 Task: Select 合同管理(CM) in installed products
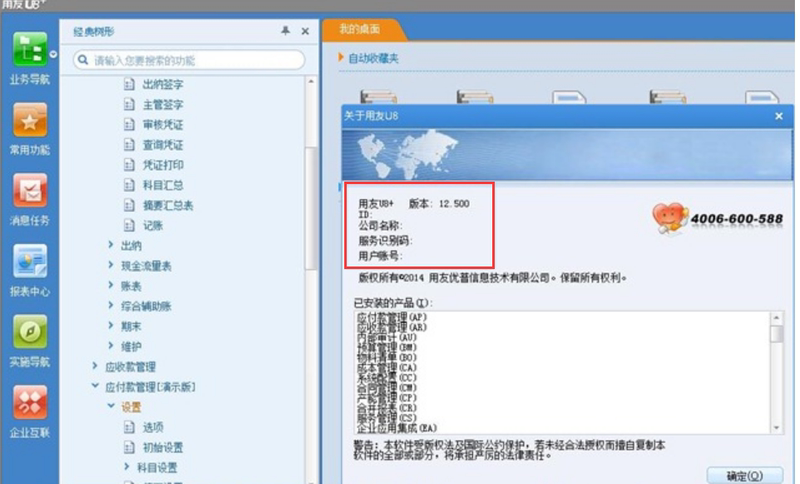point(386,388)
